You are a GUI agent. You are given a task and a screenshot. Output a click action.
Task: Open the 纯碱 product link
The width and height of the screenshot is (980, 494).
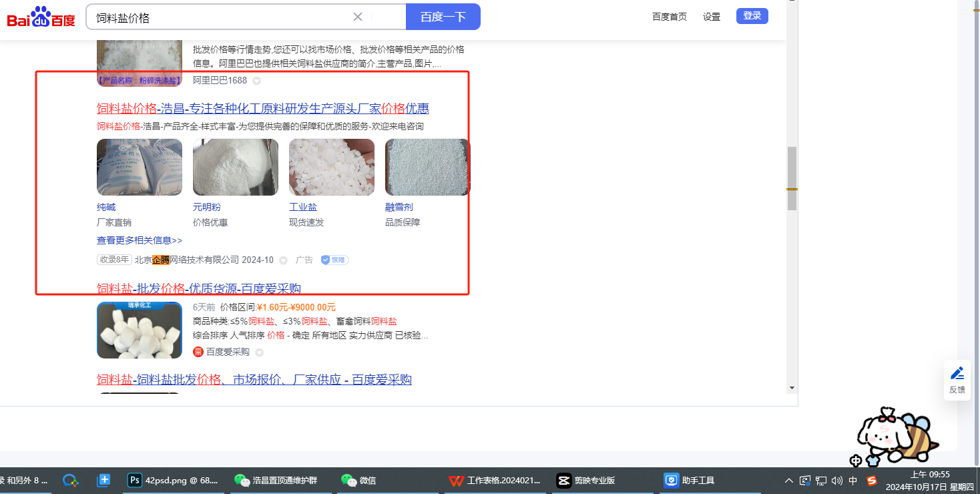[106, 207]
